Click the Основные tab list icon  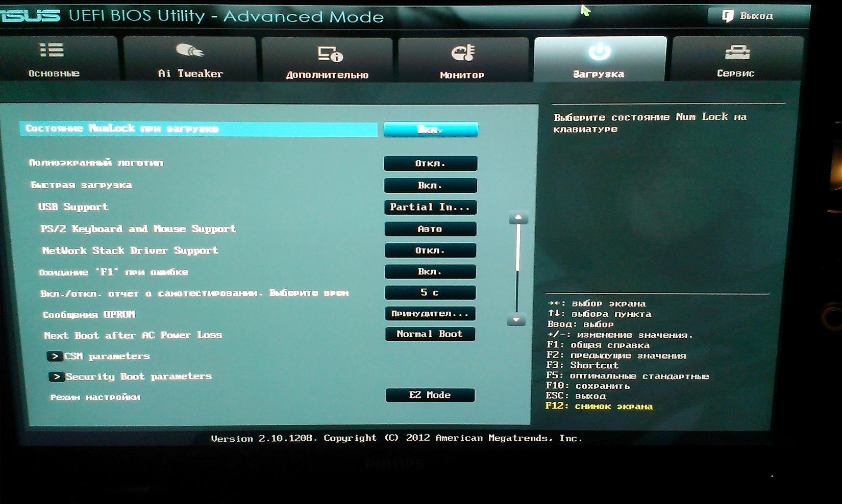tap(52, 51)
